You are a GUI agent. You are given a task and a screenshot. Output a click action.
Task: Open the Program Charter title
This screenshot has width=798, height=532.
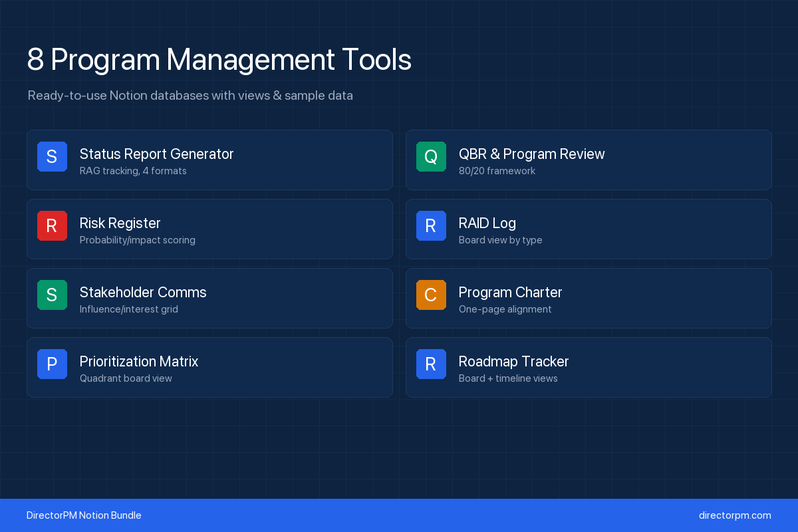tap(510, 293)
